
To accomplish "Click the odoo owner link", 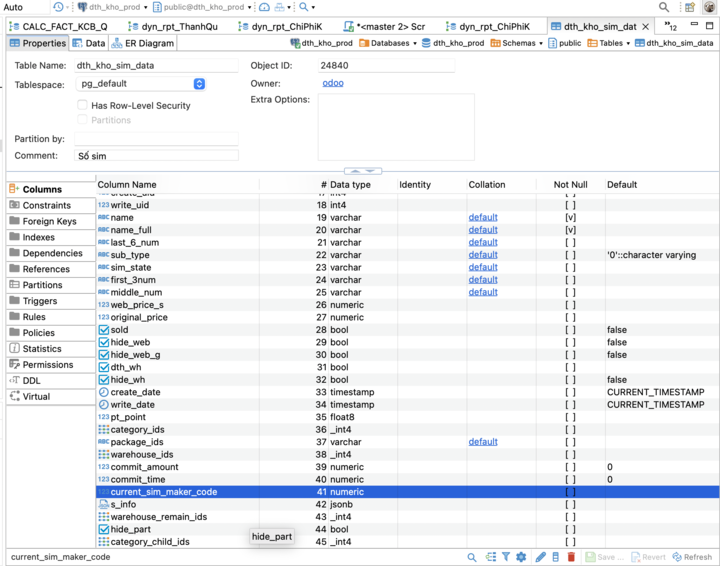I will tap(333, 83).
